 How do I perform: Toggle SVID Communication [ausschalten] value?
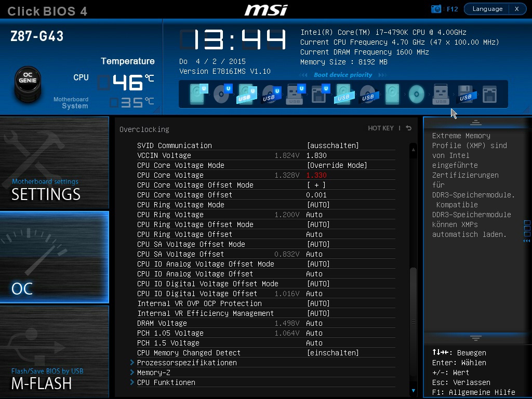(x=333, y=145)
